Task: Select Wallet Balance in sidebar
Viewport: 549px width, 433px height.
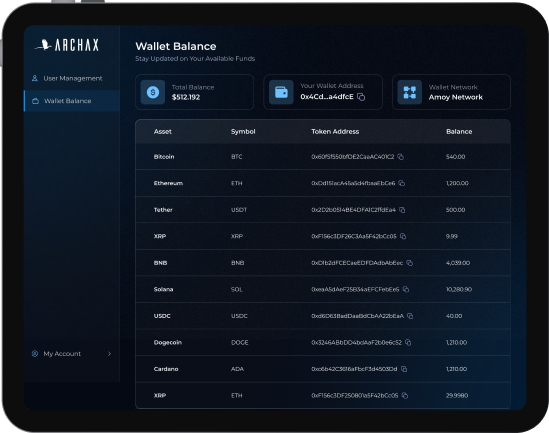Action: (x=72, y=101)
